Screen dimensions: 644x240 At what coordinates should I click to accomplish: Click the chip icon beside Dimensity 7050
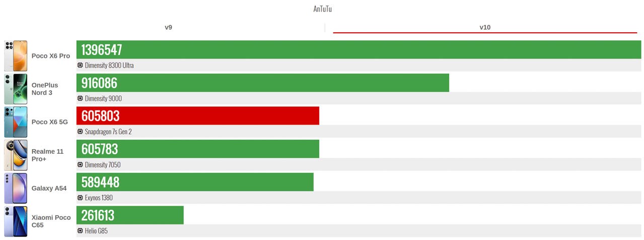pos(80,165)
